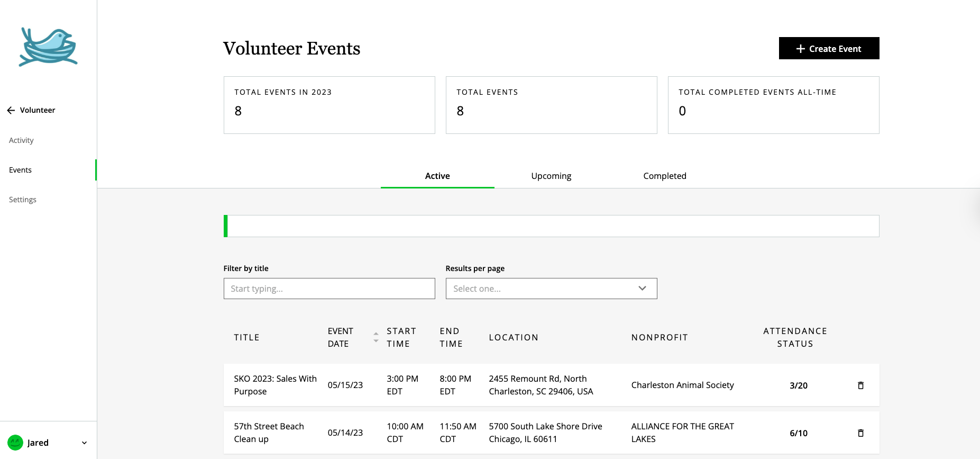Open the SKO 2023: Sales With Purpose event
980x459 pixels.
(275, 385)
